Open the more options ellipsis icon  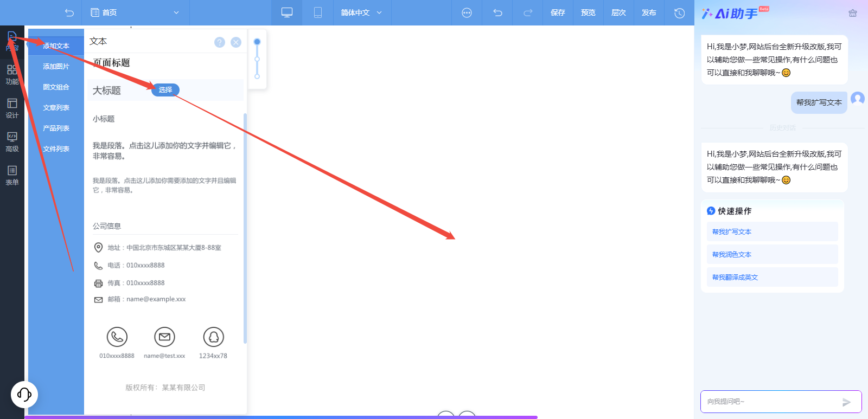tap(467, 12)
